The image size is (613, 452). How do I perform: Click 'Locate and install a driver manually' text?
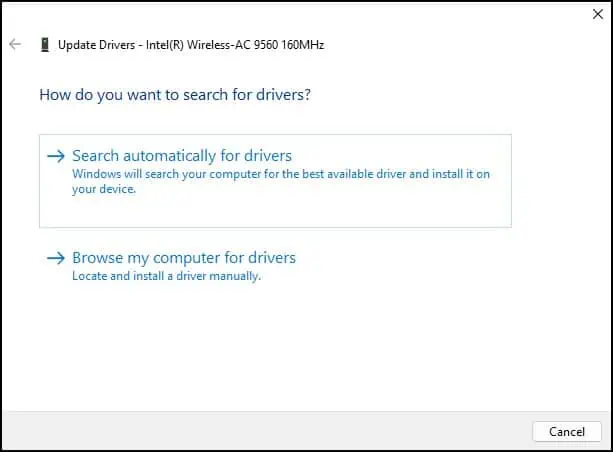(x=166, y=276)
